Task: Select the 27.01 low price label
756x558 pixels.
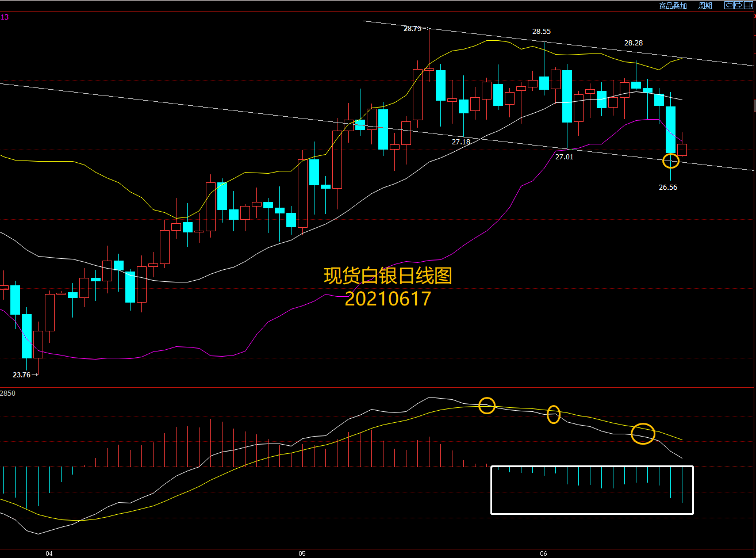Action: pyautogui.click(x=564, y=157)
